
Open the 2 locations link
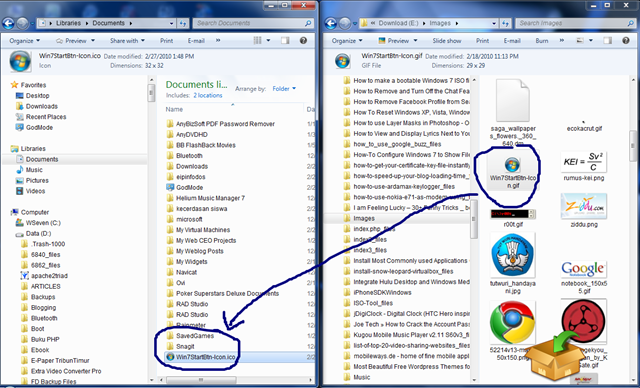(208, 95)
